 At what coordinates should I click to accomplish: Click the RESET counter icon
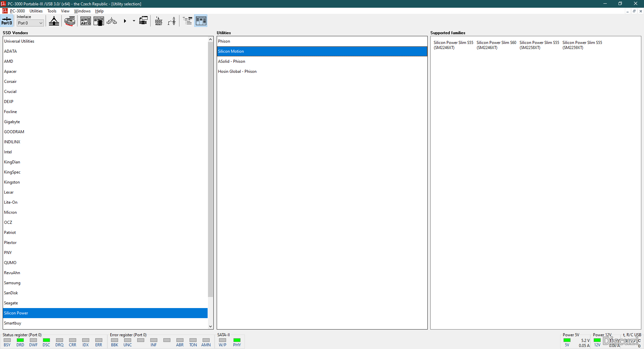(159, 21)
